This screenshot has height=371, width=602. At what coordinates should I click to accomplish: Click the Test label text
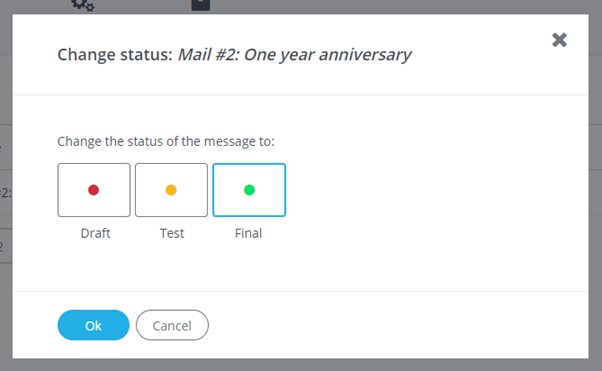(172, 233)
